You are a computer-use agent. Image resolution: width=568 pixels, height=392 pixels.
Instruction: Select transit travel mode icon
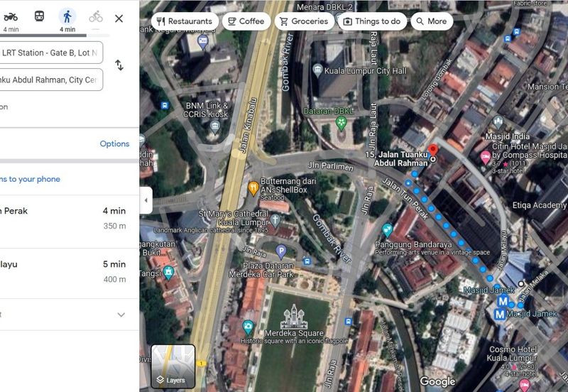click(x=39, y=16)
